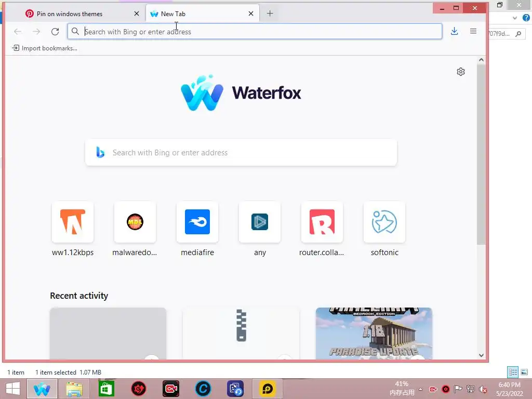Open a new tab with plus button
The width and height of the screenshot is (532, 399).
[270, 14]
